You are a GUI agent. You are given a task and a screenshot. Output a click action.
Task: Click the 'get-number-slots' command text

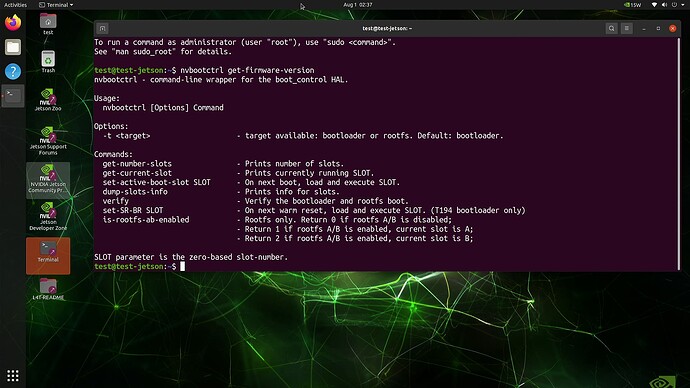pos(137,164)
